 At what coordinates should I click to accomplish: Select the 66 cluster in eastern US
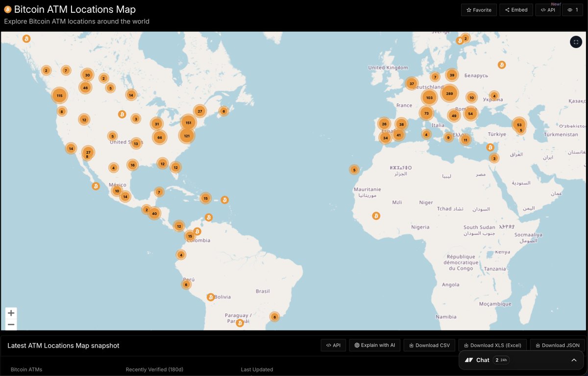point(160,138)
